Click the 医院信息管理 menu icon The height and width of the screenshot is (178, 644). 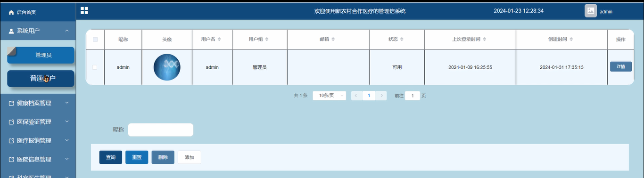[x=11, y=160]
